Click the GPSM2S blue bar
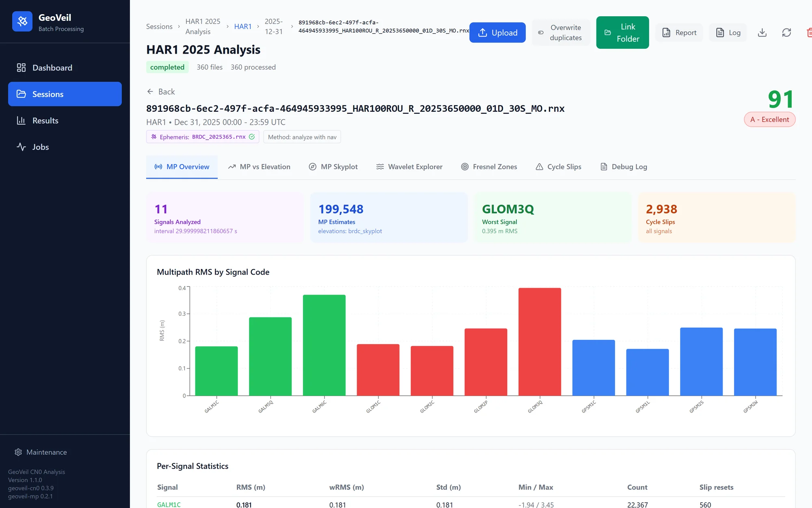 click(x=701, y=362)
